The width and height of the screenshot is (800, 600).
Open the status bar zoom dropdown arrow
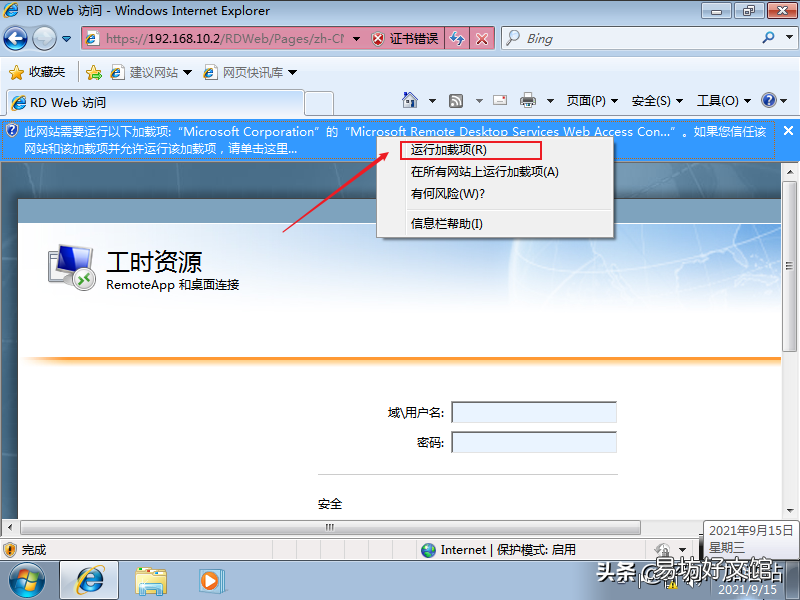pos(682,549)
